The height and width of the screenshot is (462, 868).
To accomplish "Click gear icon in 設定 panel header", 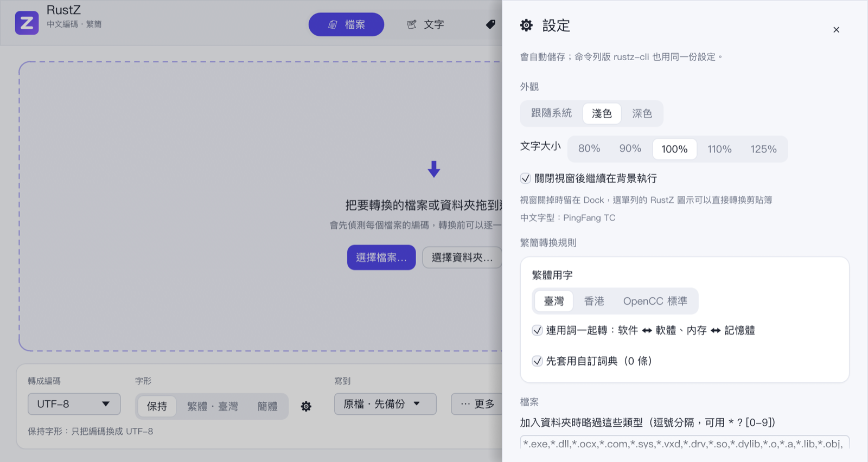I will [526, 25].
